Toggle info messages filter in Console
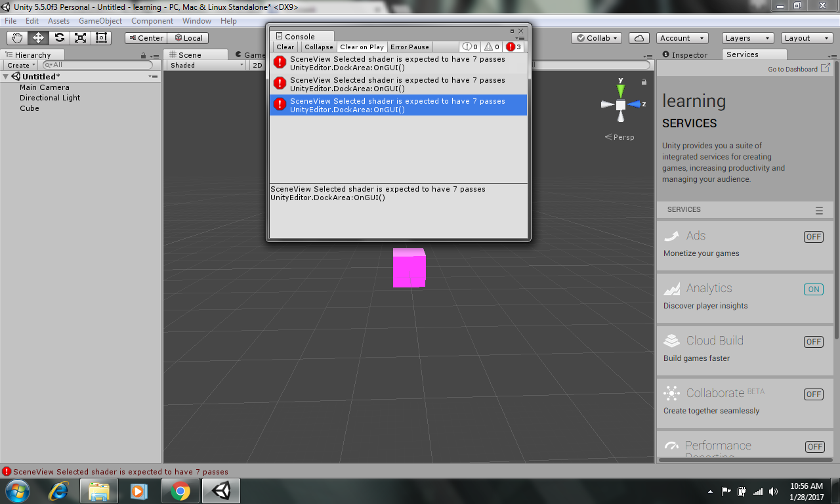Viewport: 840px width, 504px height. (x=471, y=47)
